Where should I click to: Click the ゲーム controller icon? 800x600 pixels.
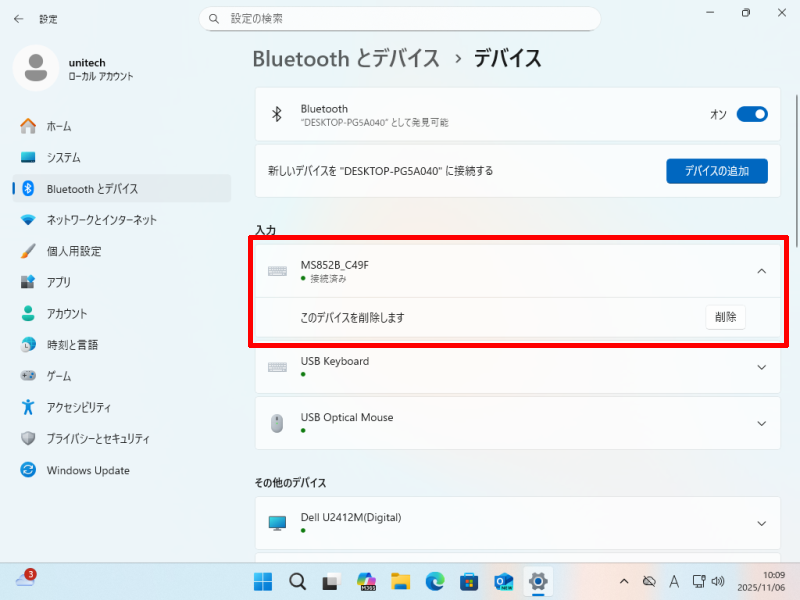coord(28,376)
